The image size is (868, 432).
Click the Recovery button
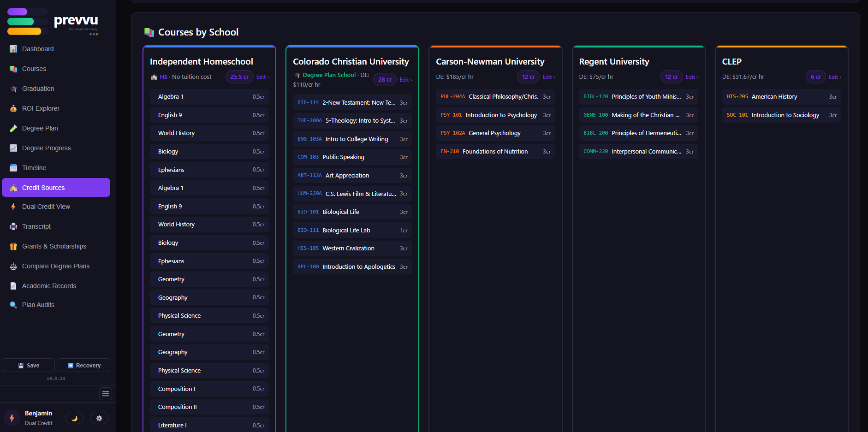click(x=84, y=365)
